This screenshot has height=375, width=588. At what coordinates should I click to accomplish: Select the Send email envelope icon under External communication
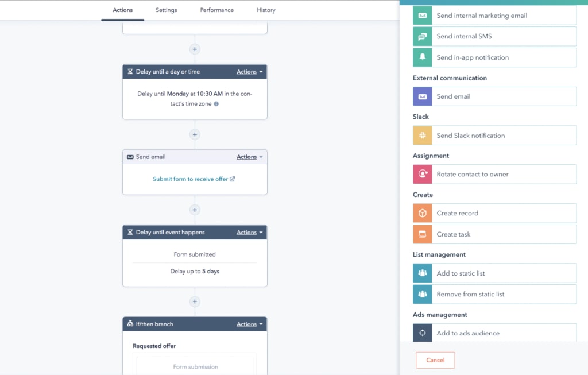point(422,96)
